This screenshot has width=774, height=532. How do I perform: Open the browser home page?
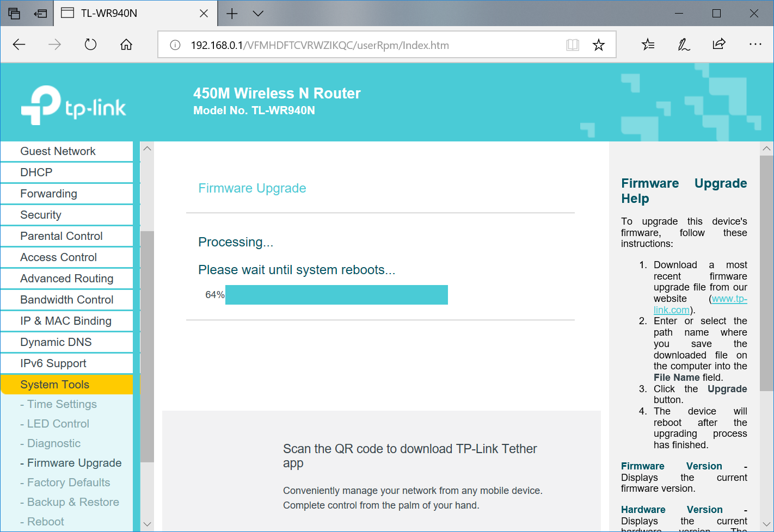point(126,45)
